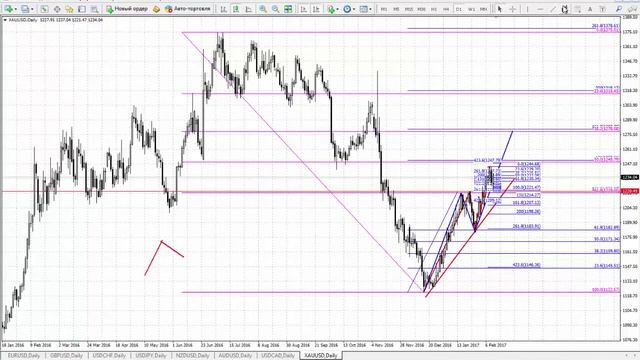640x360 pixels.
Task: Switch to the AUDUSD,Daily chart tab
Action: (x=236, y=356)
